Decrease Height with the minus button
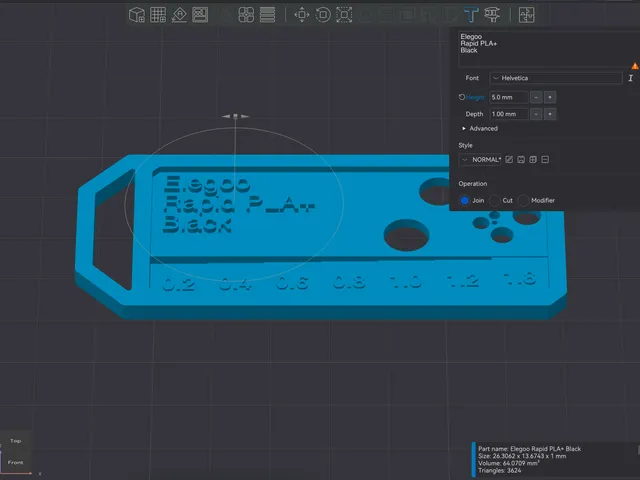 coord(536,97)
